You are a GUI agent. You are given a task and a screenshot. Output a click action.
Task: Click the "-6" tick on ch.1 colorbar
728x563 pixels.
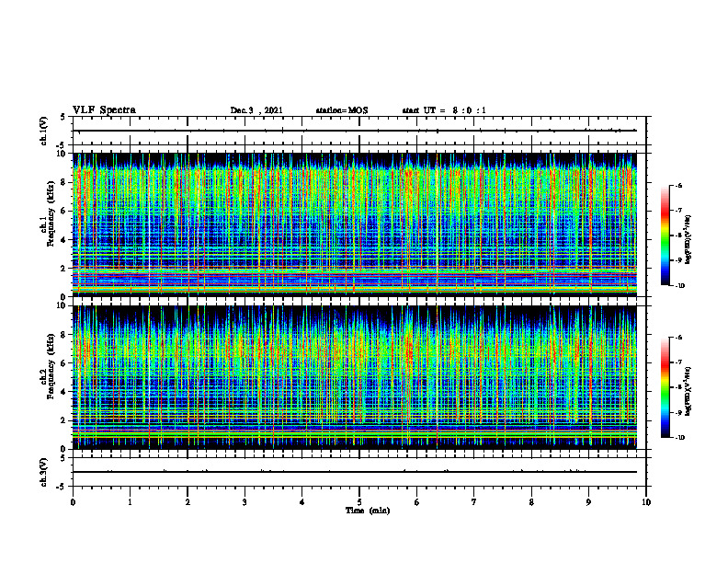(x=678, y=185)
